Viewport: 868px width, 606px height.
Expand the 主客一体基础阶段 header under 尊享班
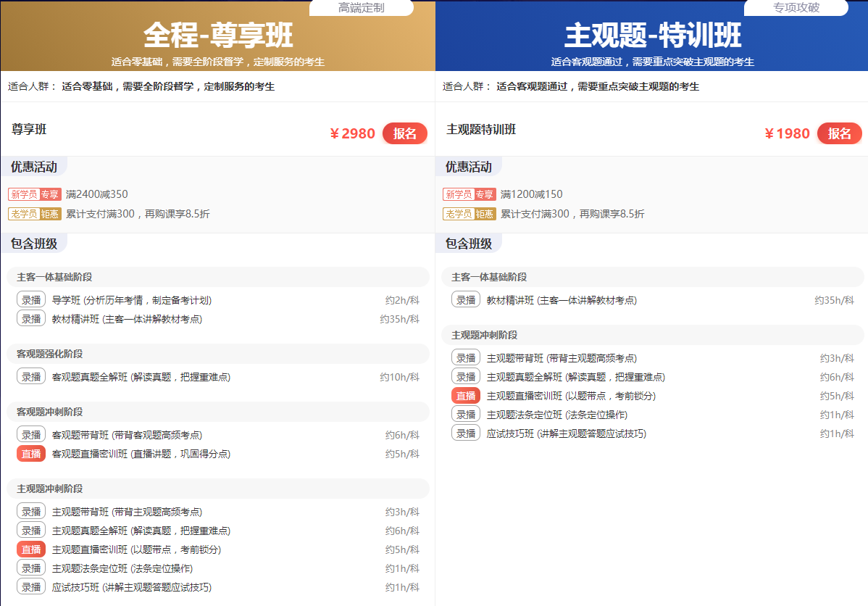tap(218, 277)
